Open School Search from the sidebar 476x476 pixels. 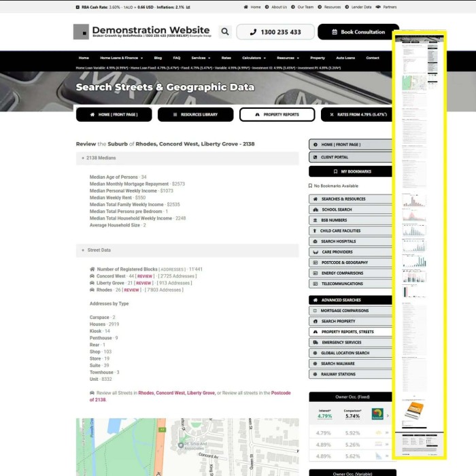(x=350, y=209)
